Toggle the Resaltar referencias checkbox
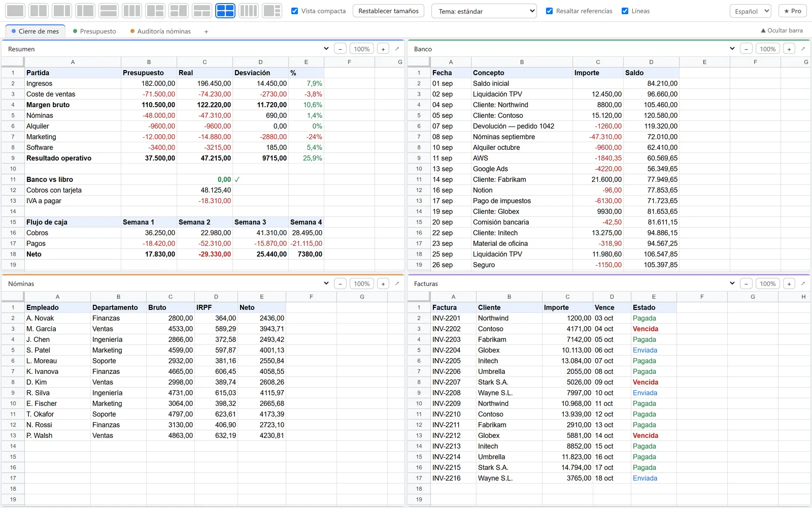This screenshot has height=508, width=812. [549, 11]
